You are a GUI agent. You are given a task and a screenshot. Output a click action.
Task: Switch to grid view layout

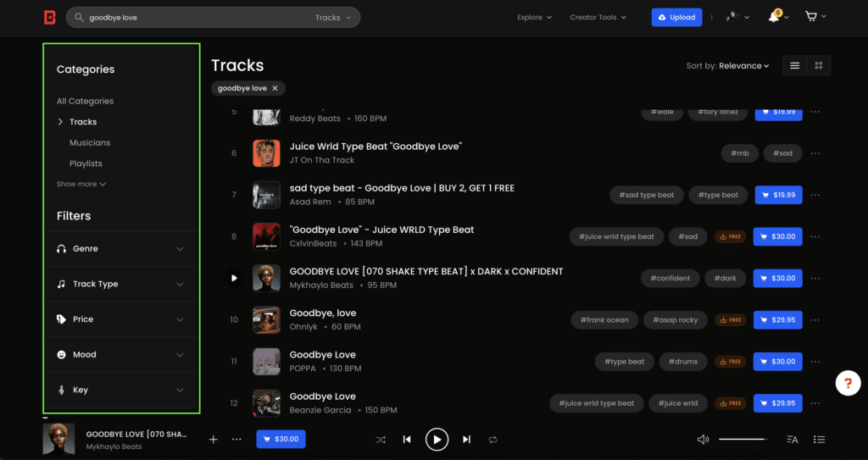click(x=819, y=66)
